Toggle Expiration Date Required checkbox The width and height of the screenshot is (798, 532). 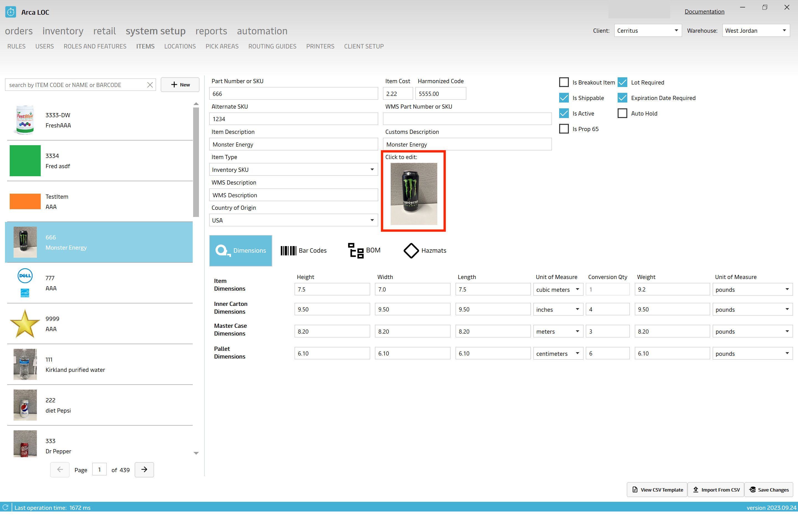(x=622, y=98)
